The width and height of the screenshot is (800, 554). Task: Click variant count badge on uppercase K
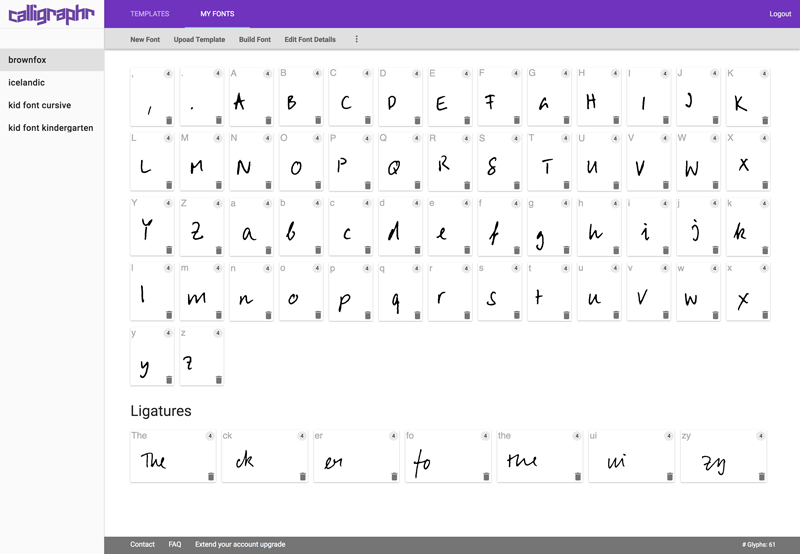(764, 74)
